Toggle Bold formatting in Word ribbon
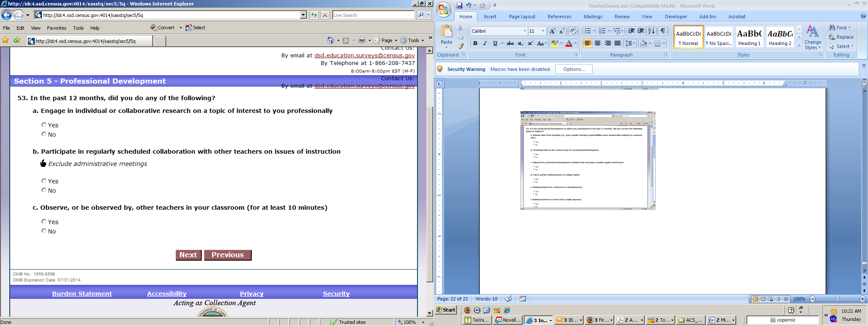Screen dimensions: 868x326 pos(475,43)
